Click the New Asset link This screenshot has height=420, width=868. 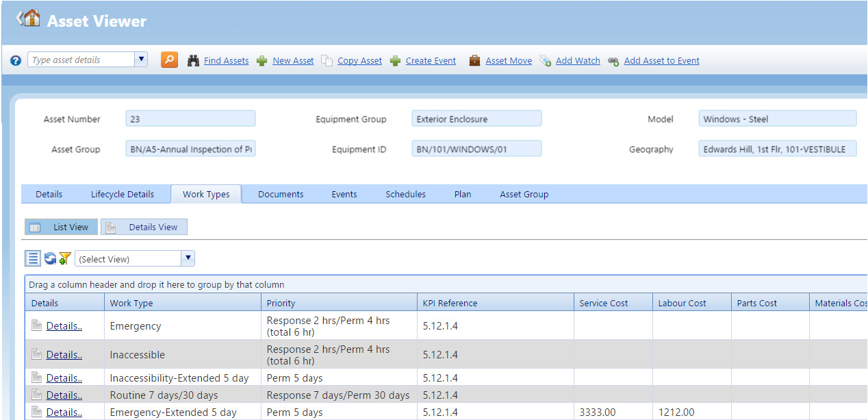293,60
